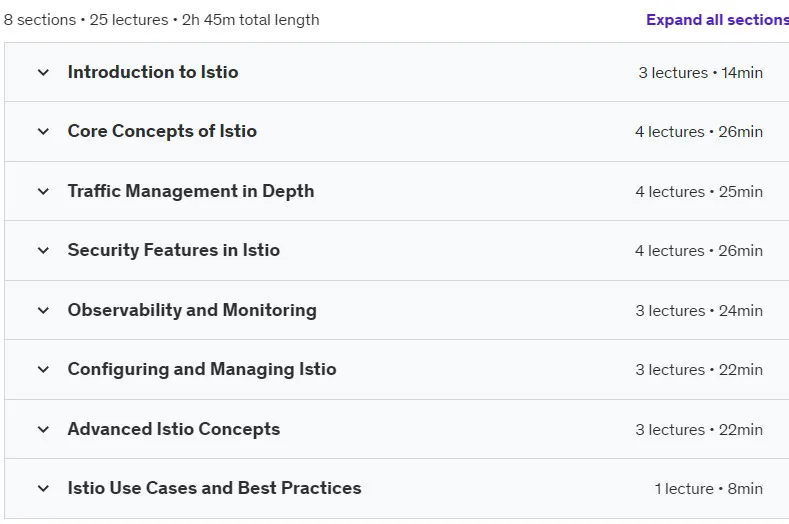Viewport: 789px width, 524px height.
Task: Click '3 lectures • 22min' in Advanced Concepts row
Action: [x=699, y=429]
